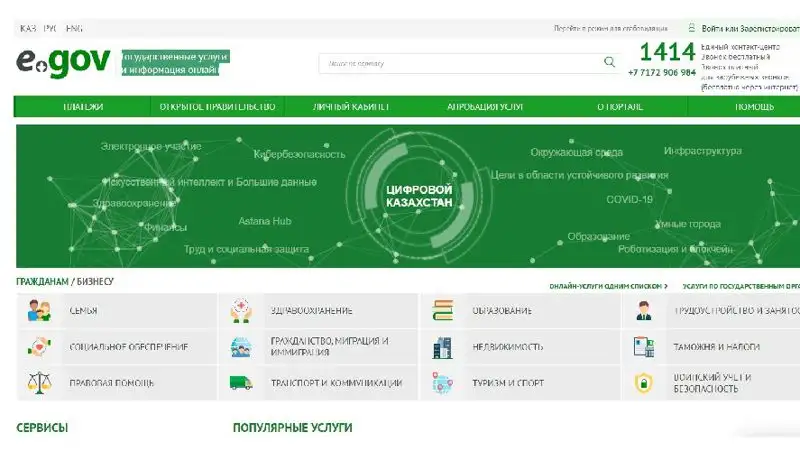
Task: Click the +7 7172 906 984 phone number
Action: [662, 72]
